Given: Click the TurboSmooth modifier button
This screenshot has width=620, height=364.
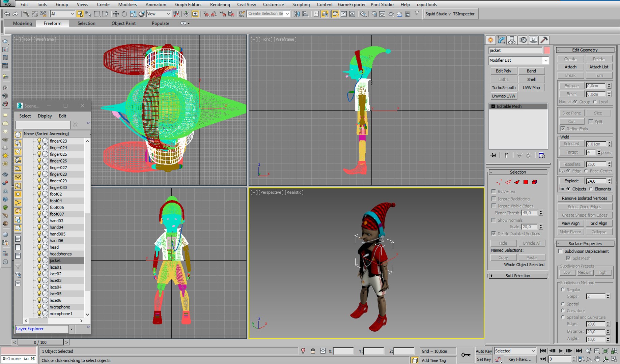Looking at the screenshot, I should click(x=503, y=88).
